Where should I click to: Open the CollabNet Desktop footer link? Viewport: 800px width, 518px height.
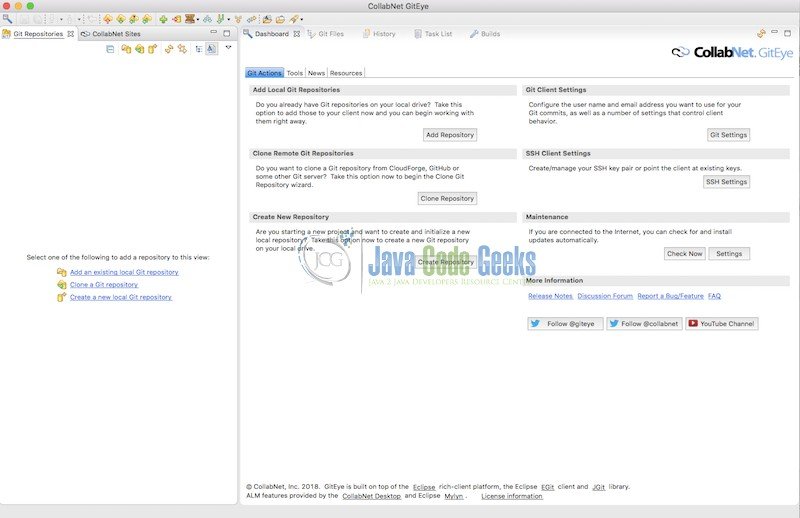pos(371,496)
